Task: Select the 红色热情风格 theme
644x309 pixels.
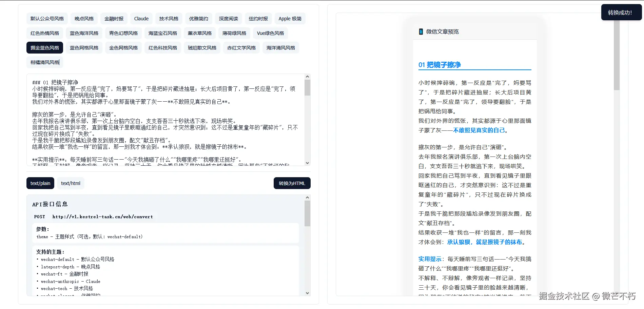Action: point(45,33)
